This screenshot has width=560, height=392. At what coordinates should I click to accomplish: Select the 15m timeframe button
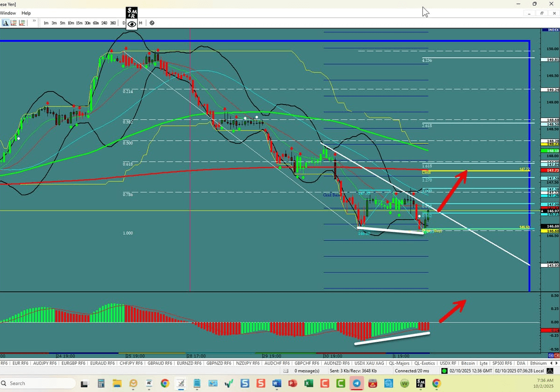tap(79, 23)
